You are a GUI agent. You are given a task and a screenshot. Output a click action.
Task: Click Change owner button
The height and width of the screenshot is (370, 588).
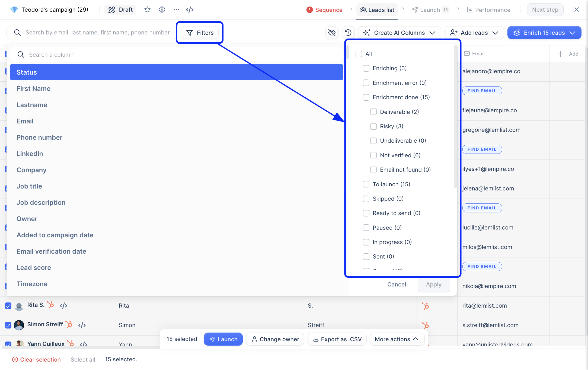(275, 339)
